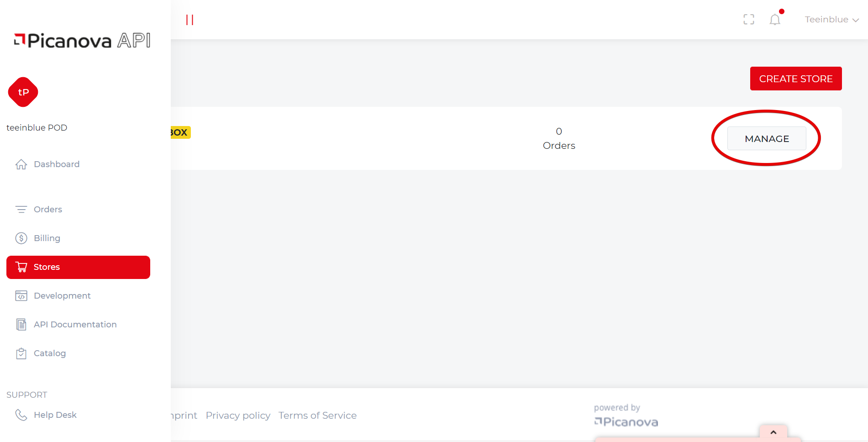868x442 pixels.
Task: Open the Terms of Service link
Action: click(x=317, y=416)
